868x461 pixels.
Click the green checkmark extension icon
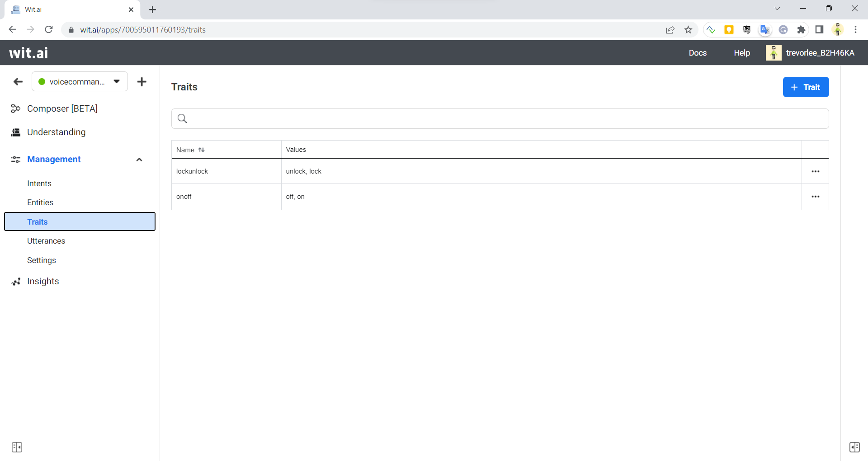[711, 30]
